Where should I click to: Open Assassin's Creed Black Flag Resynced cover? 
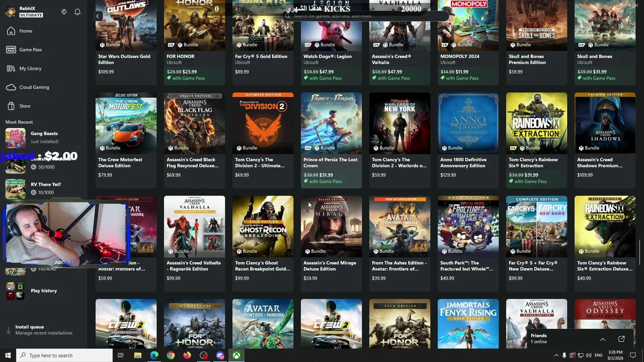(x=194, y=123)
